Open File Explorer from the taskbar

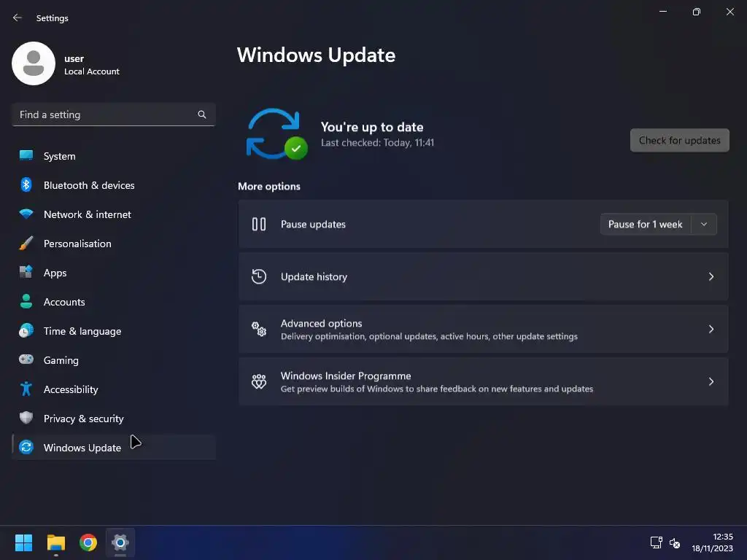point(55,542)
